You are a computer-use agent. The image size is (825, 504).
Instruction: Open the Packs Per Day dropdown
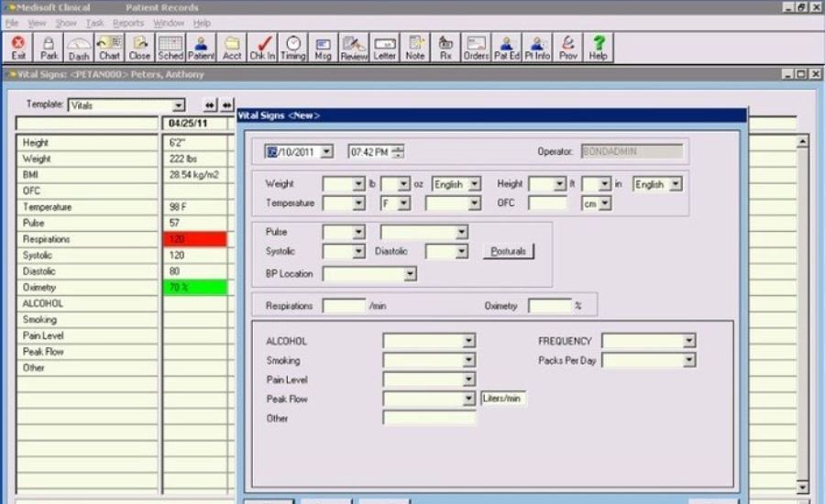click(x=688, y=360)
